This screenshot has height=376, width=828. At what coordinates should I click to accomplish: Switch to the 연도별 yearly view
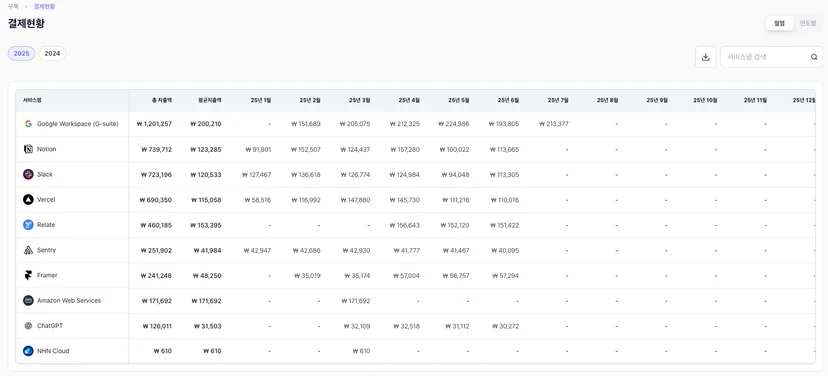[x=807, y=23]
